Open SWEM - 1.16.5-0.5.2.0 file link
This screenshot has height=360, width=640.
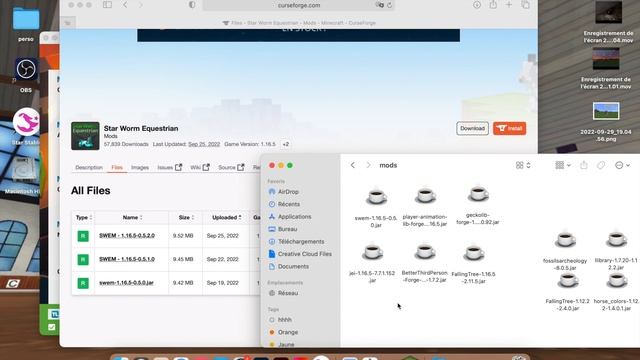click(127, 236)
